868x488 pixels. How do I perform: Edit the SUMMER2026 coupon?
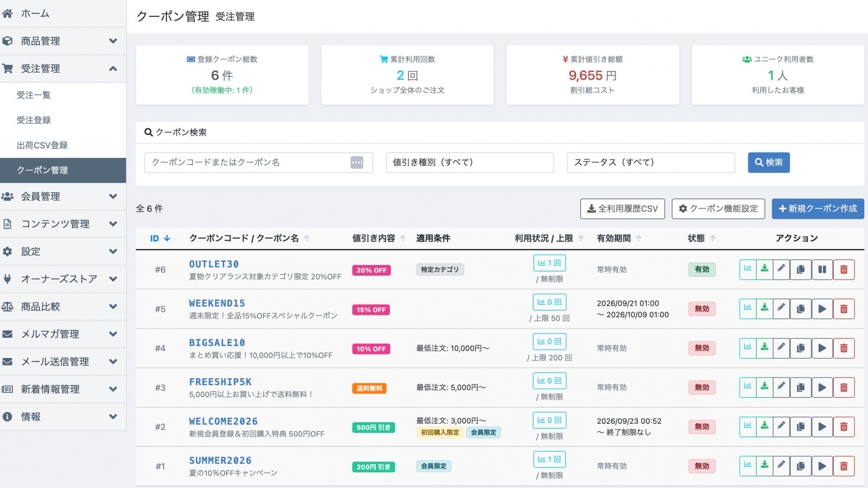click(781, 466)
